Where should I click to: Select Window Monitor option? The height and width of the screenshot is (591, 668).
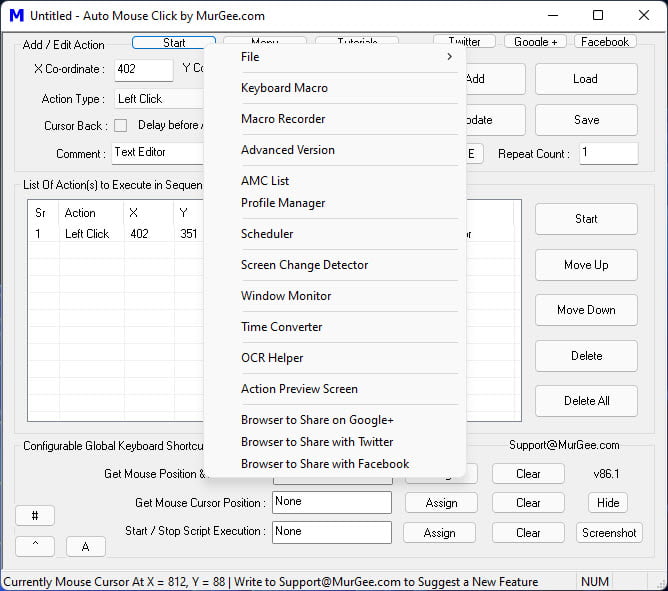pyautogui.click(x=334, y=296)
